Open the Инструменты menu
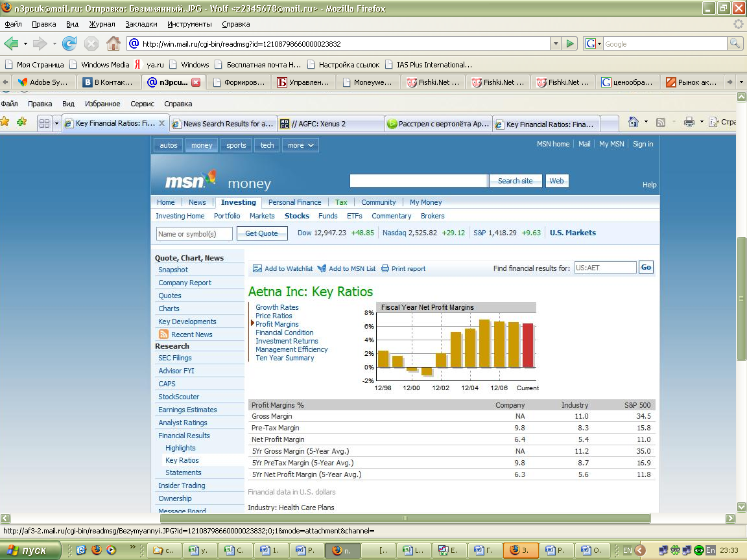 click(x=189, y=24)
